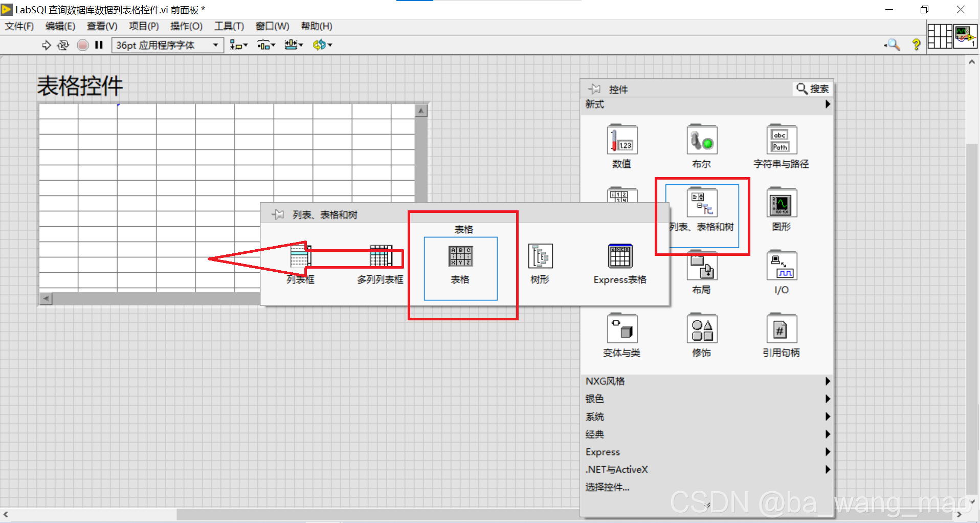The width and height of the screenshot is (980, 523).
Task: Pin the 列表、表格和树 subpalette open
Action: click(277, 214)
